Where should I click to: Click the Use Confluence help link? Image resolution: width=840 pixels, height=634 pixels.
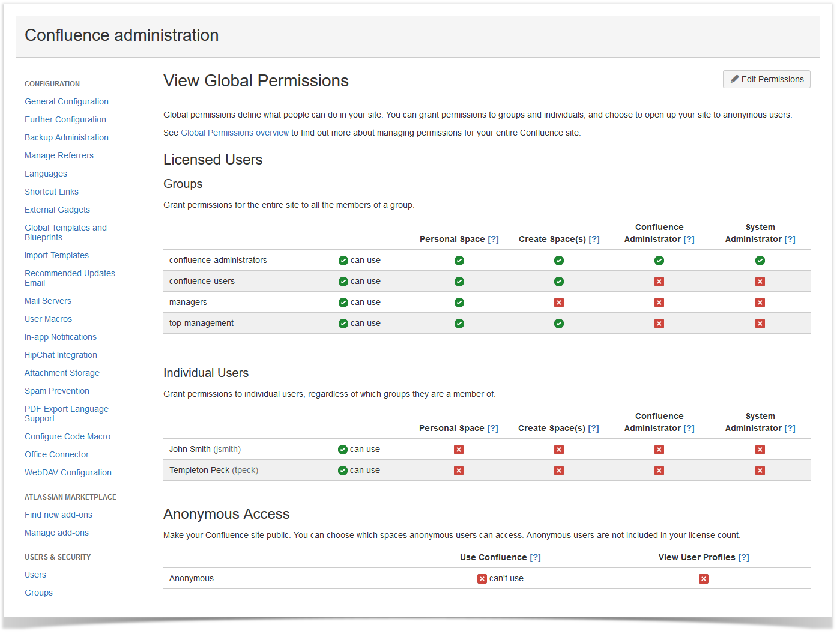[x=535, y=557]
